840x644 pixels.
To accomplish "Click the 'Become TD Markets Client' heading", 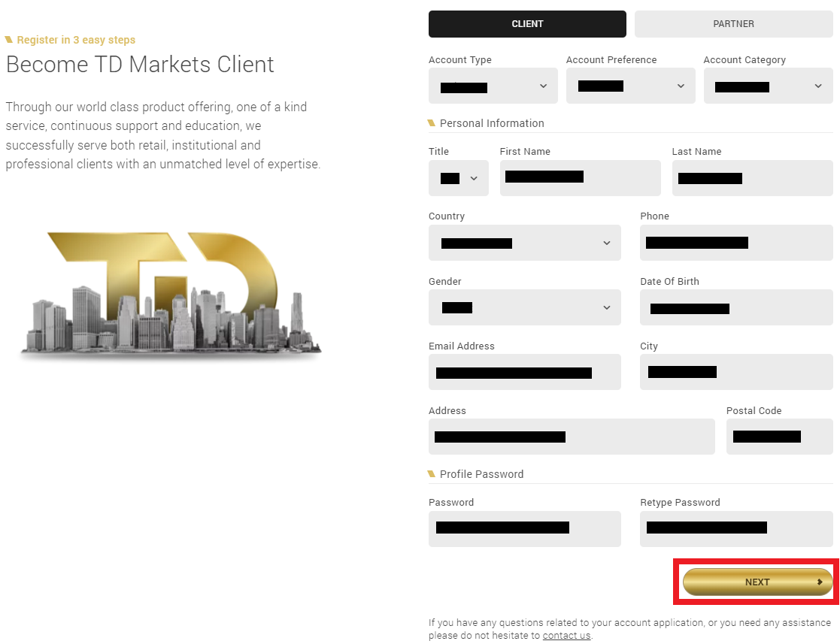I will pos(140,65).
